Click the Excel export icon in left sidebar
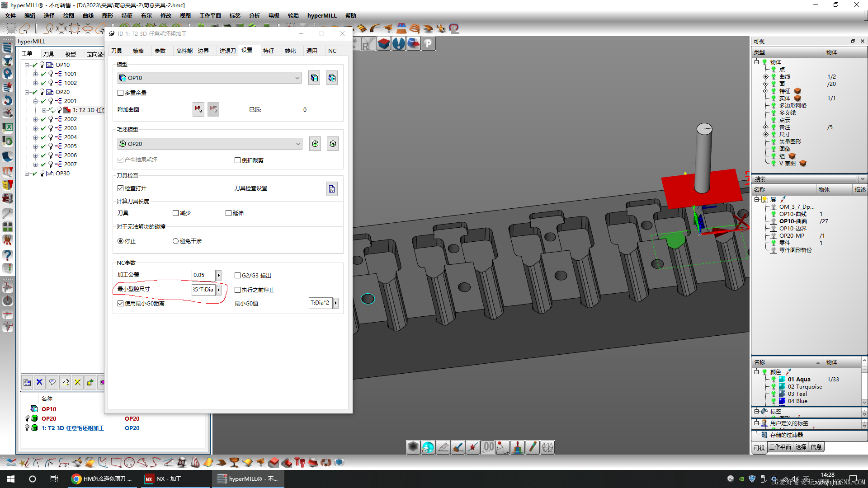Image resolution: width=868 pixels, height=488 pixels. pos(8,127)
